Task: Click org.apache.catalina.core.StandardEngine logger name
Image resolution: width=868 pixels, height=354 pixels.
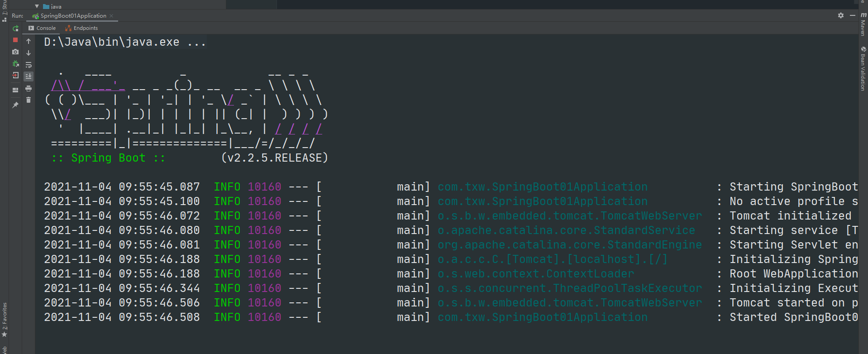Action: pyautogui.click(x=570, y=245)
